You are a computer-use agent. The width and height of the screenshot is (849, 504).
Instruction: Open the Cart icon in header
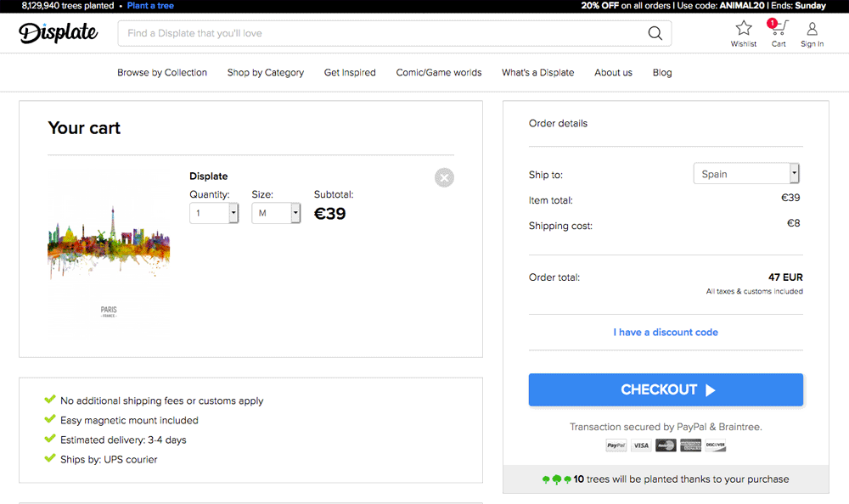(x=778, y=28)
